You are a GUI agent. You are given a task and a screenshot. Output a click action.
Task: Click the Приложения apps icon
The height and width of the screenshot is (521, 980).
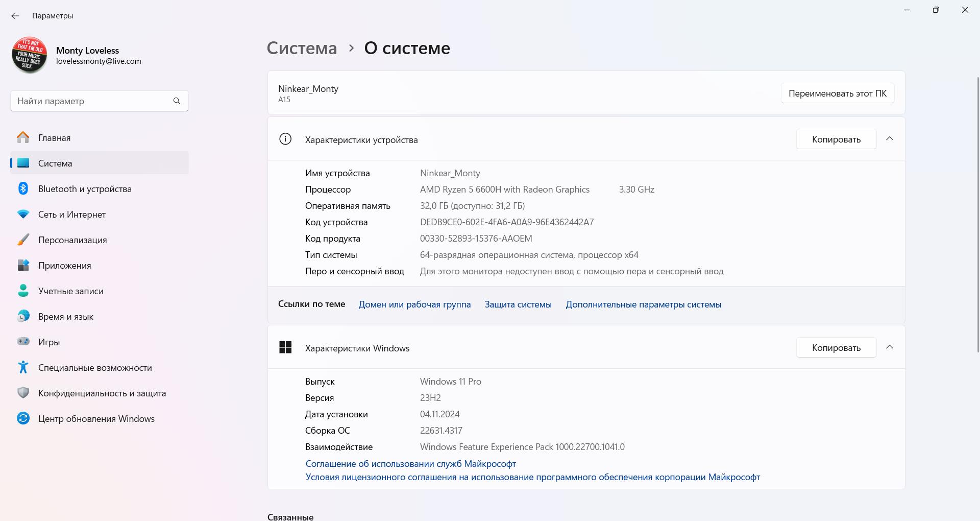pos(23,266)
